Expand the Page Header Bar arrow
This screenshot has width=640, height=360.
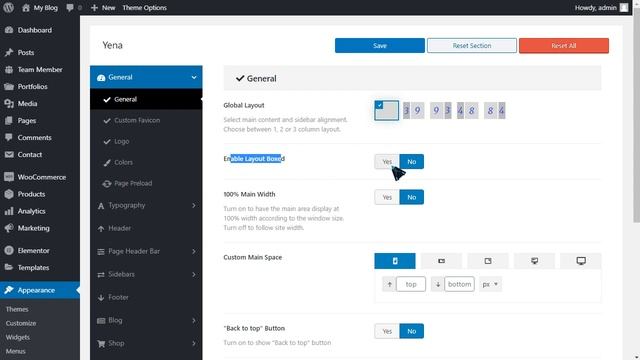(x=194, y=251)
